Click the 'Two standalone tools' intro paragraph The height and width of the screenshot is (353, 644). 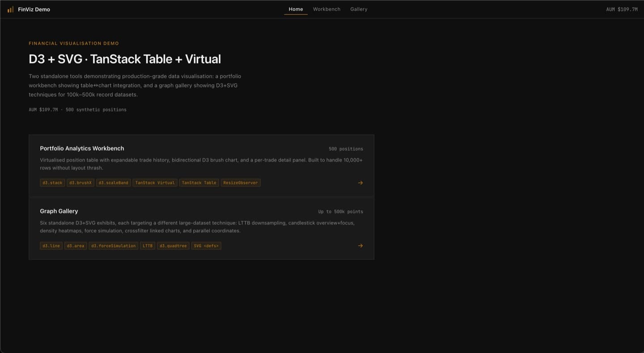coord(135,85)
